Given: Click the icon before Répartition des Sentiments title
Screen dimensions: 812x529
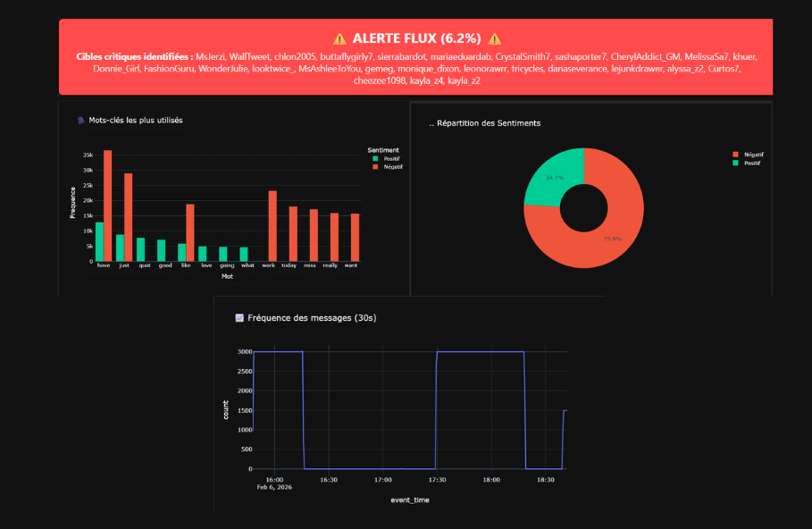Looking at the screenshot, I should click(x=432, y=123).
